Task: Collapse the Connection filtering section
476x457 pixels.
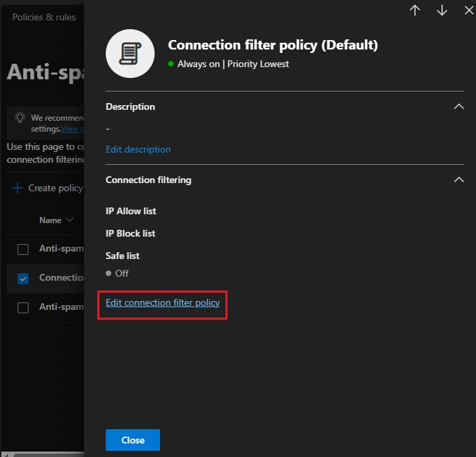Action: [x=458, y=180]
